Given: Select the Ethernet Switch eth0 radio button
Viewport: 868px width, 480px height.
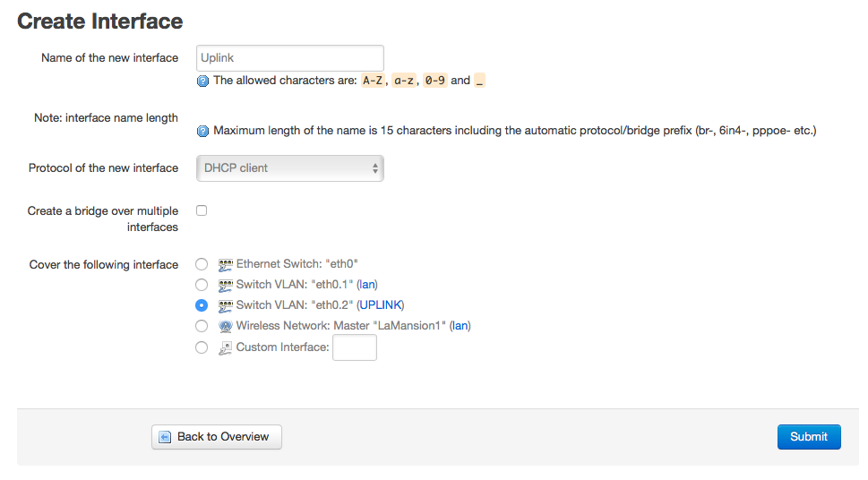Looking at the screenshot, I should click(x=202, y=264).
